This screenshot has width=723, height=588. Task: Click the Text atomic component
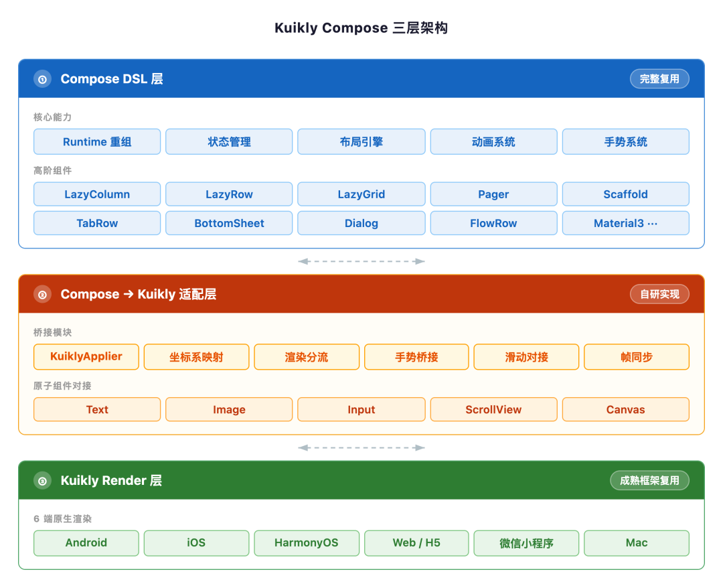point(97,410)
